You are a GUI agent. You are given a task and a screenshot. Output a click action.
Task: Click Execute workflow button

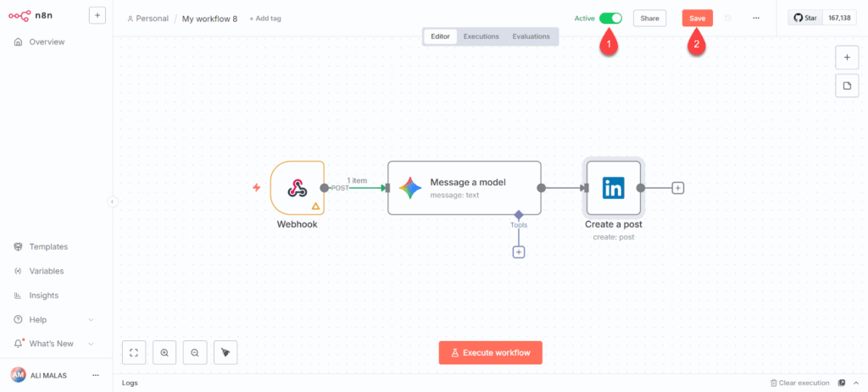(x=491, y=353)
